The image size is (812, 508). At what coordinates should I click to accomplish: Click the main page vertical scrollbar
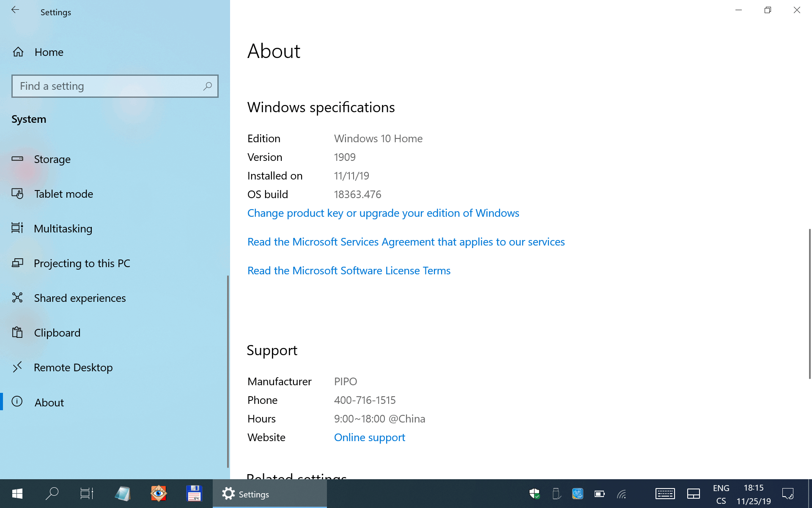pos(809,303)
